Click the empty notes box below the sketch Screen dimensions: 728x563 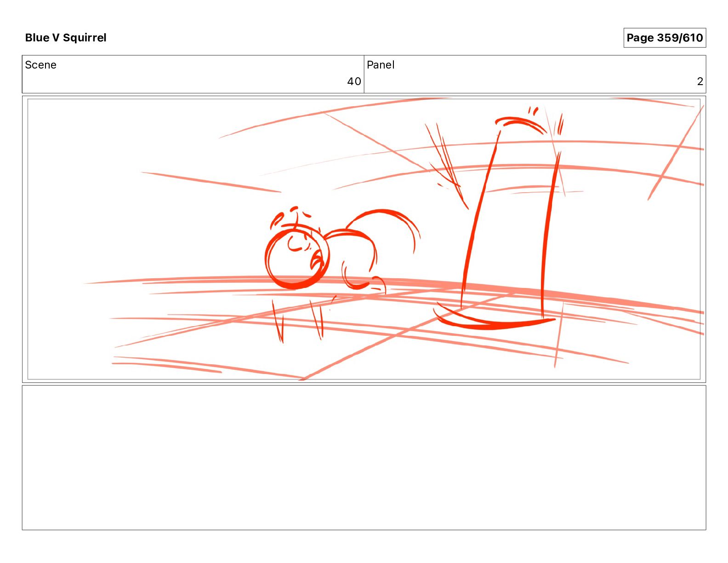364,458
